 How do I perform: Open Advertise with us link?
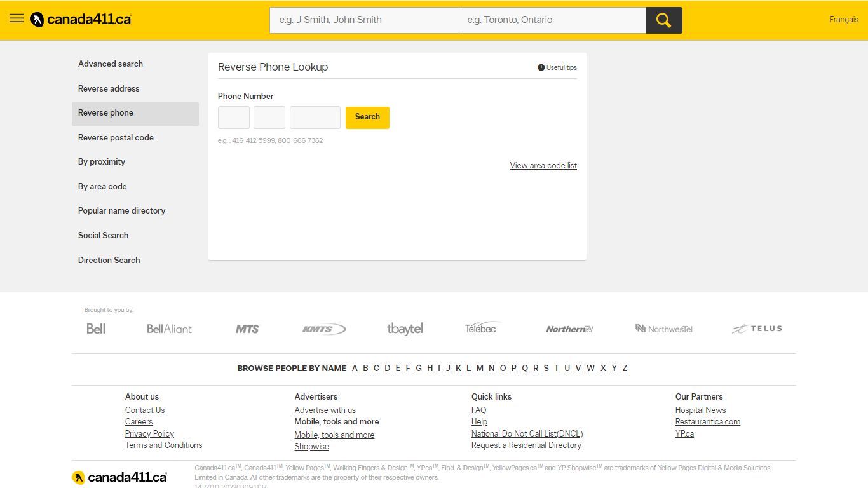click(x=325, y=410)
